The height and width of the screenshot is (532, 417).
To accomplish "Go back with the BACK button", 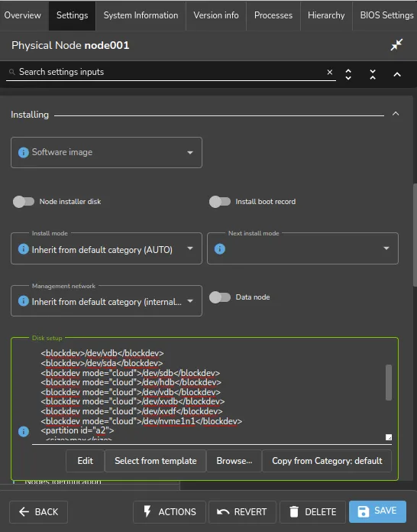I will click(x=39, y=511).
